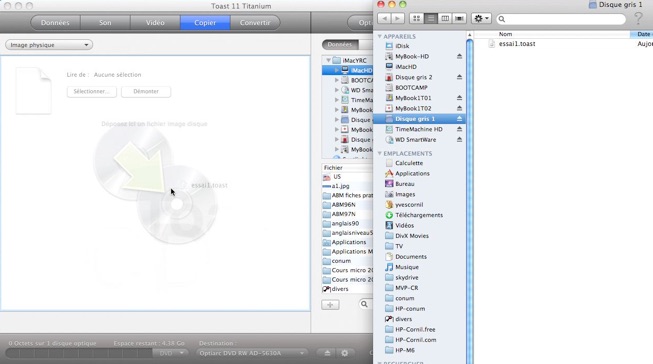Viewport: 653px width, 364px height.
Task: Eject MyBook1T02 in Finder sidebar
Action: [x=459, y=108]
